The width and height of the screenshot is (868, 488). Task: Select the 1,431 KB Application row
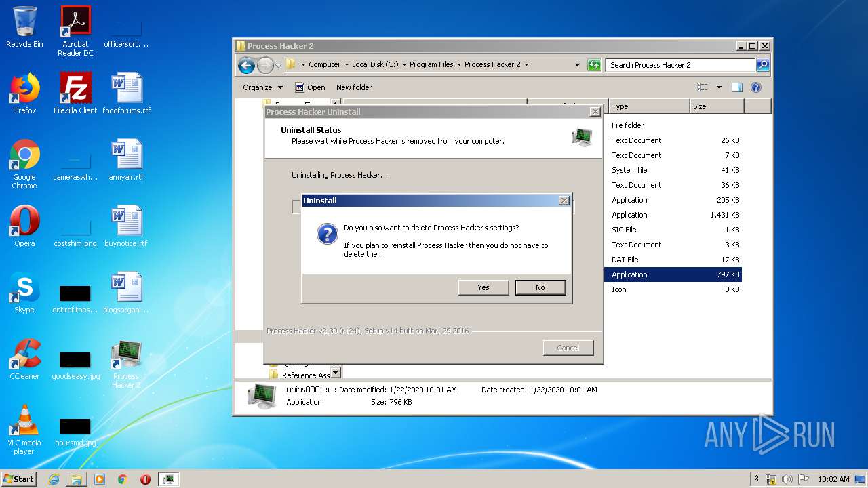[673, 215]
